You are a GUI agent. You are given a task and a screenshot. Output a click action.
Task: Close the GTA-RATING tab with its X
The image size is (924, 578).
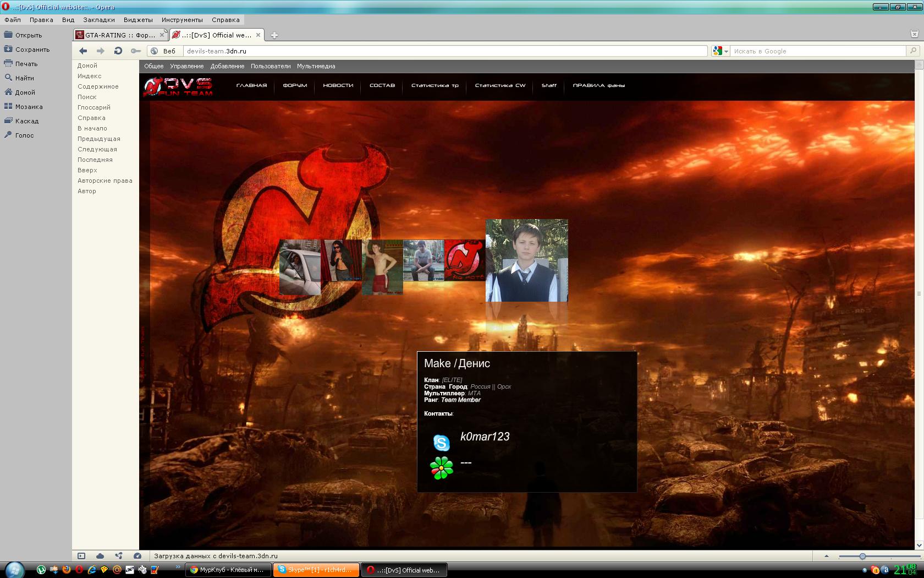coord(162,35)
